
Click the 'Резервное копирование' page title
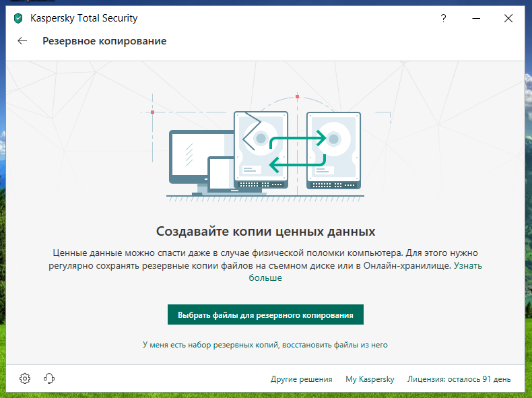tap(104, 41)
